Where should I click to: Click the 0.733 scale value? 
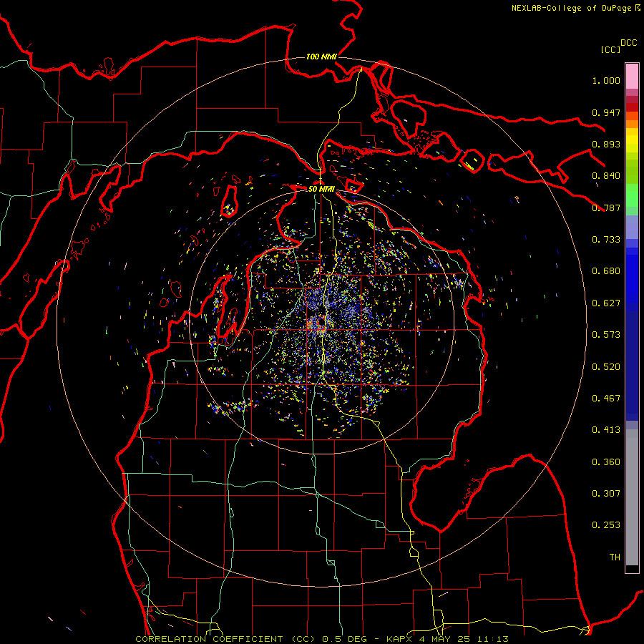606,240
